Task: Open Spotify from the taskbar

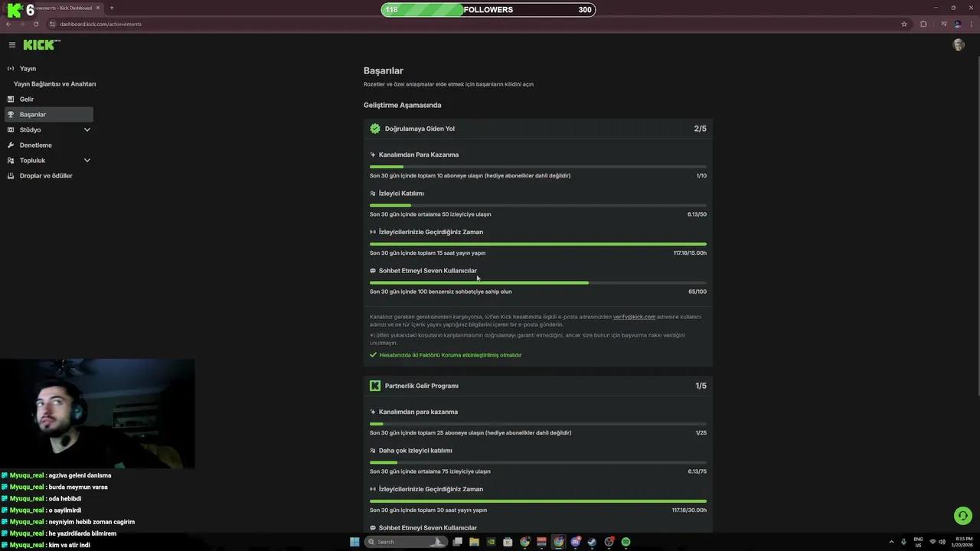Action: pos(626,542)
